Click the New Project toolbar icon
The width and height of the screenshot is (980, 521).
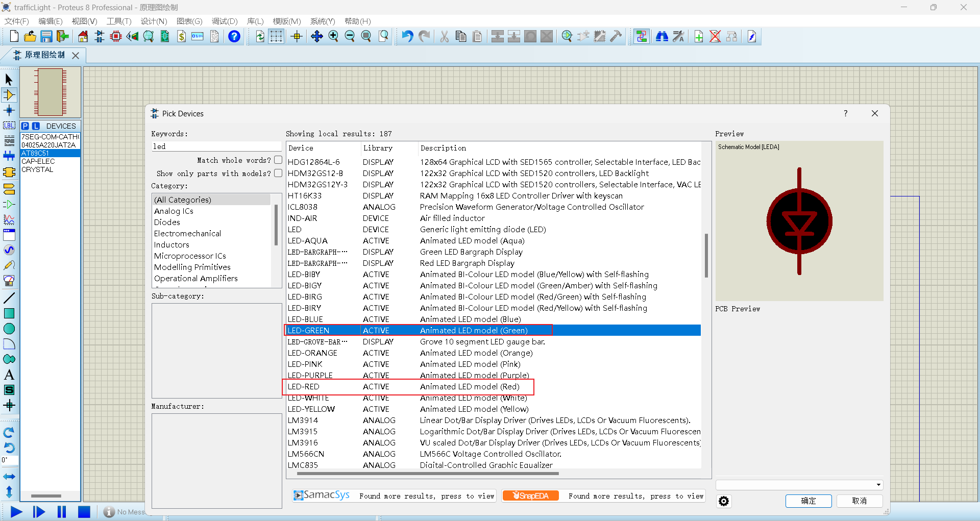(x=14, y=36)
